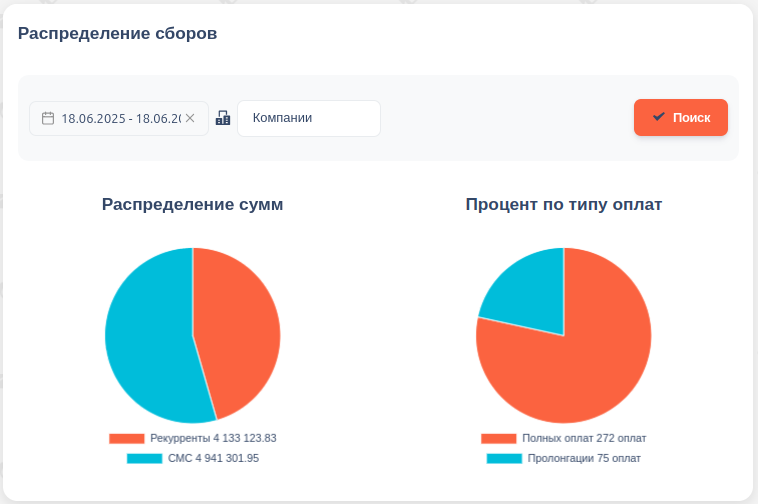Toggle Пролонгации blue legend swatch
The image size is (758, 504).
click(504, 458)
